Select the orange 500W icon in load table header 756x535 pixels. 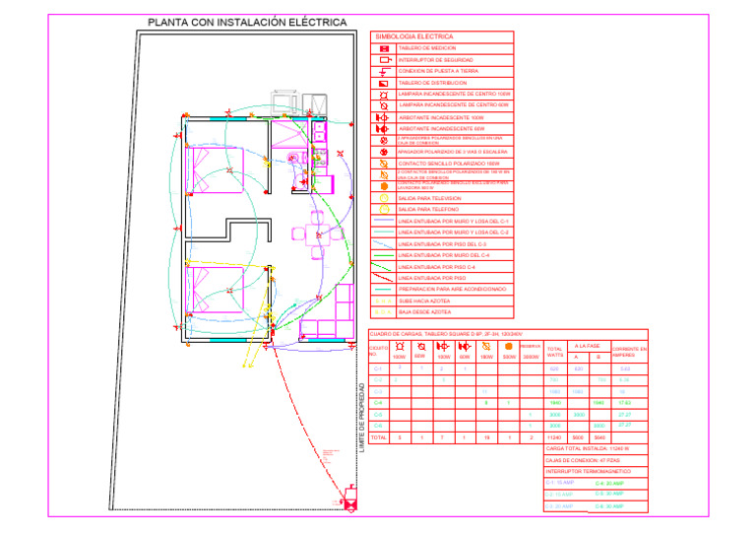[508, 347]
